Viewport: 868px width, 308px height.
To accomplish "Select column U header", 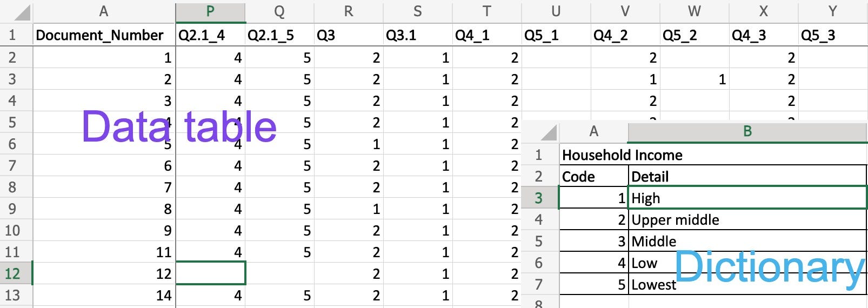I will (x=556, y=11).
